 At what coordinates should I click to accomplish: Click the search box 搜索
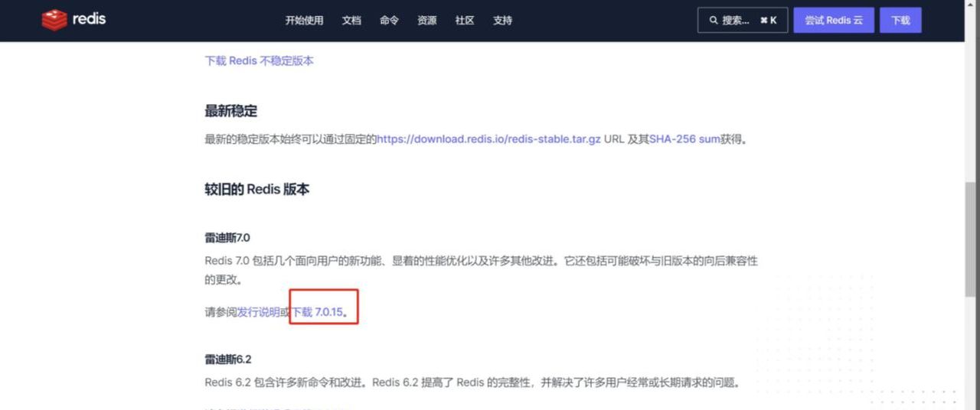coord(743,21)
